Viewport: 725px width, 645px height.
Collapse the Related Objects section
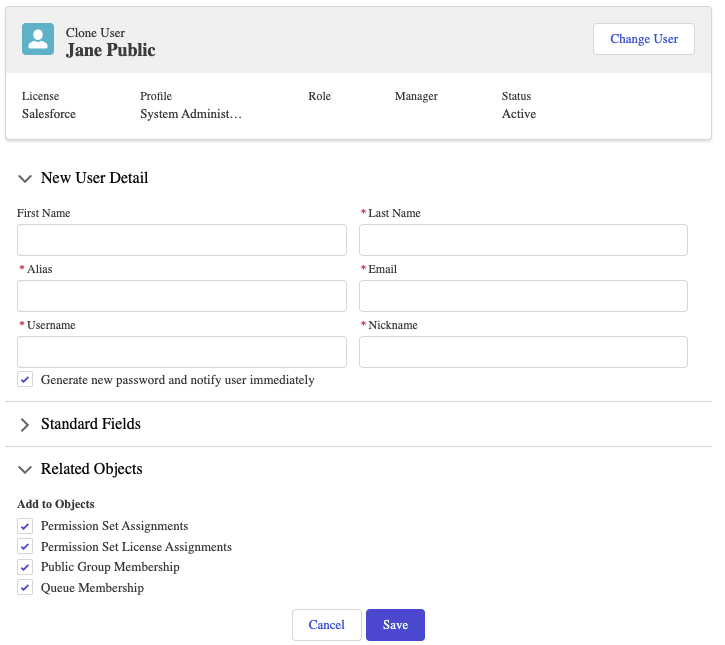click(x=26, y=470)
